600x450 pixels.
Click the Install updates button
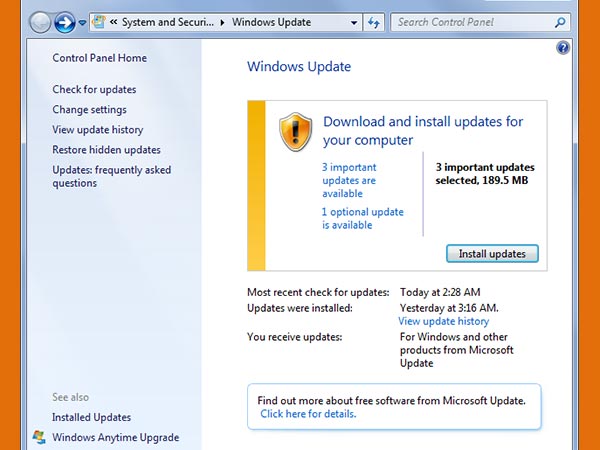click(492, 254)
